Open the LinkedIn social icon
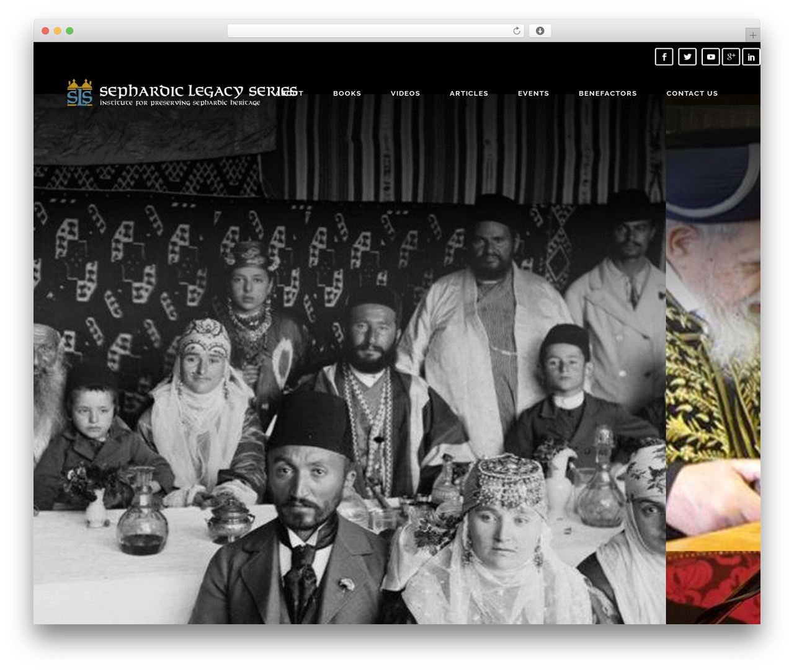The height and width of the screenshot is (672, 794). [x=751, y=57]
